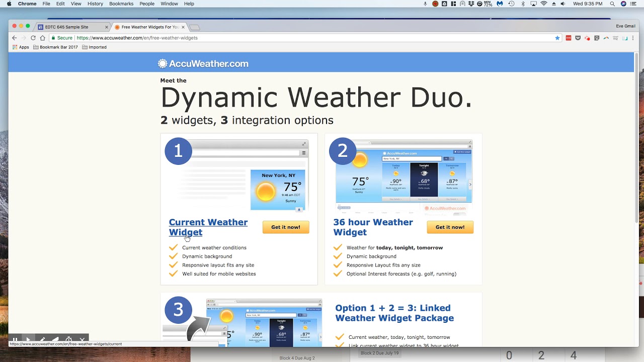This screenshot has width=644, height=362.
Task: Click the Linked Widget Package preview image
Action: (242, 322)
